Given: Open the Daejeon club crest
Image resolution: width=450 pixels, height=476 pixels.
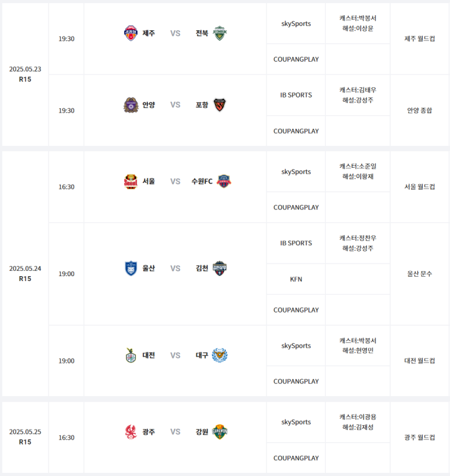Looking at the screenshot, I should [x=131, y=355].
